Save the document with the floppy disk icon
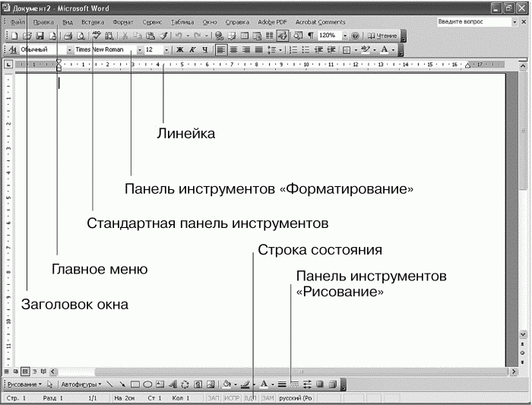Image resolution: width=532 pixels, height=405 pixels. click(40, 36)
